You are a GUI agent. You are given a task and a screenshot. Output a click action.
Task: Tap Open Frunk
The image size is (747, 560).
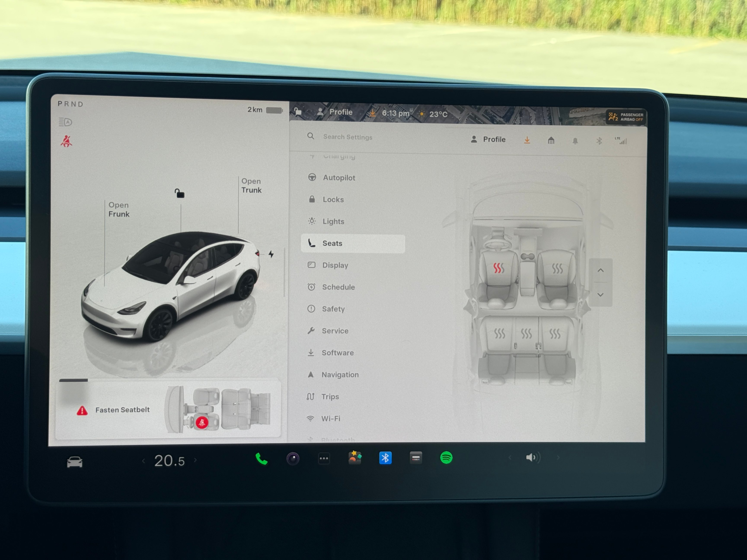118,209
